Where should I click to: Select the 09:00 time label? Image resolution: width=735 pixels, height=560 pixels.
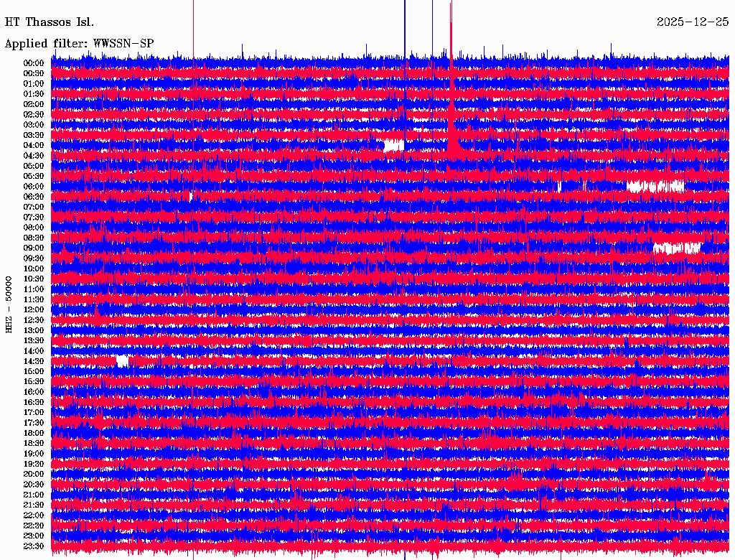tap(34, 248)
